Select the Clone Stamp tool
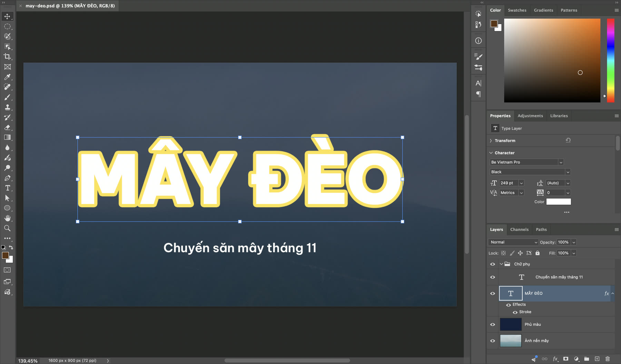This screenshot has height=364, width=621. (7, 107)
